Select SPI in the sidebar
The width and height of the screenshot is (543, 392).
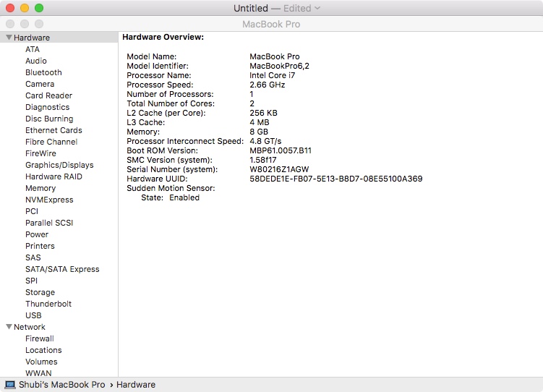coord(32,281)
